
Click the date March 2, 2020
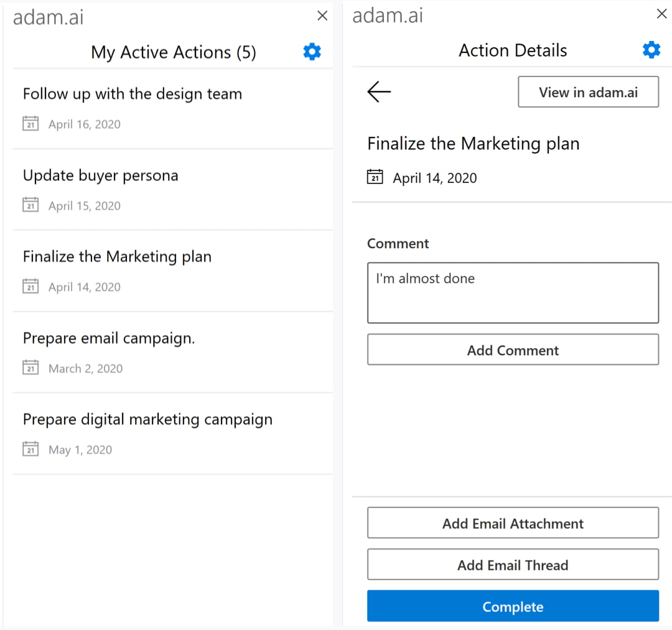pos(86,368)
